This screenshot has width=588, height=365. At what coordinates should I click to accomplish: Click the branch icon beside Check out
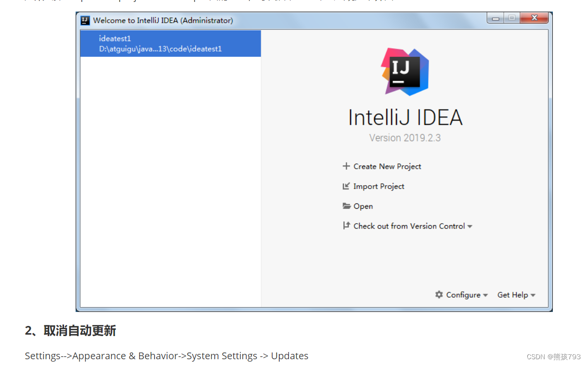(346, 226)
